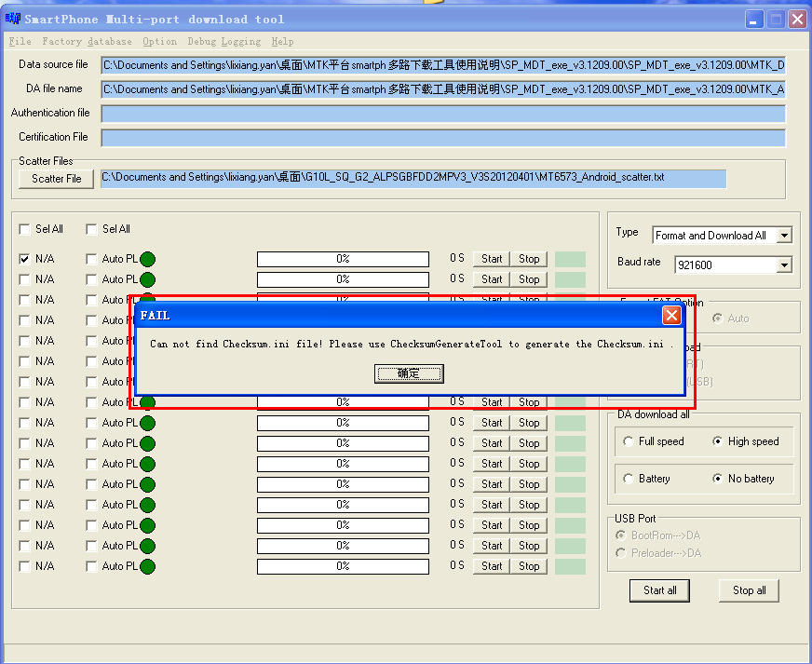Viewport: 812px width, 664px height.
Task: Open the File menu
Action: [x=20, y=41]
